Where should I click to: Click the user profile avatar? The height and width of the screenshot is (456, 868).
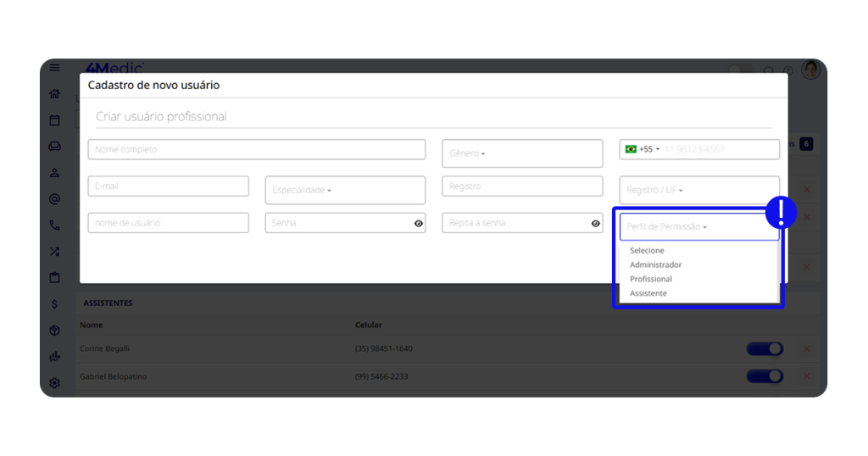[x=811, y=70]
